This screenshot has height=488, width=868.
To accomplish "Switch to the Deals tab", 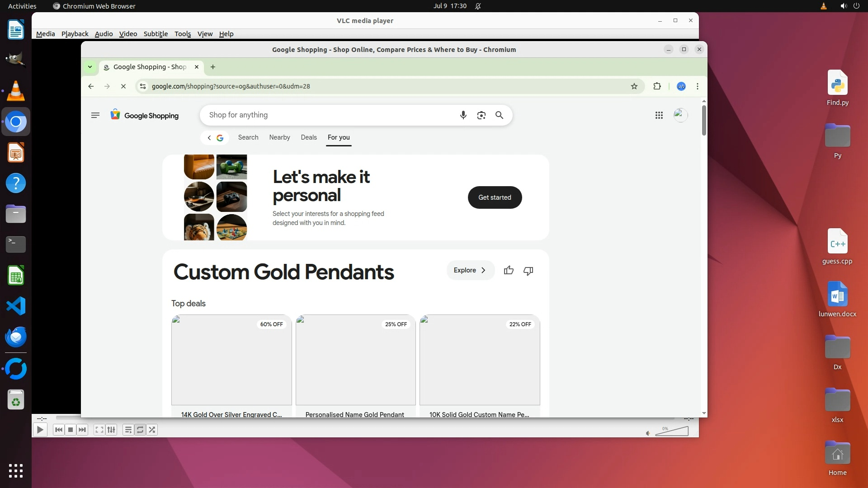I will pyautogui.click(x=309, y=137).
